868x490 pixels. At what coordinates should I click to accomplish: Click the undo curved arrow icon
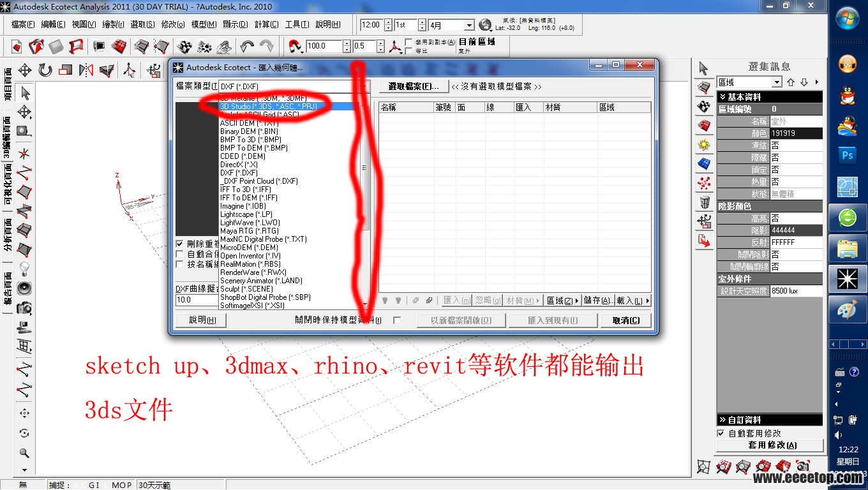(247, 47)
